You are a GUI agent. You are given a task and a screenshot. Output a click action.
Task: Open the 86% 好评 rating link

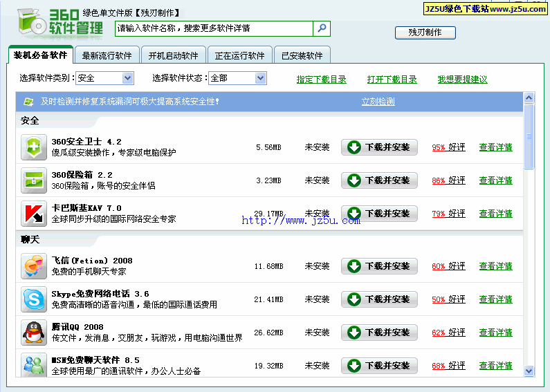tap(448, 180)
